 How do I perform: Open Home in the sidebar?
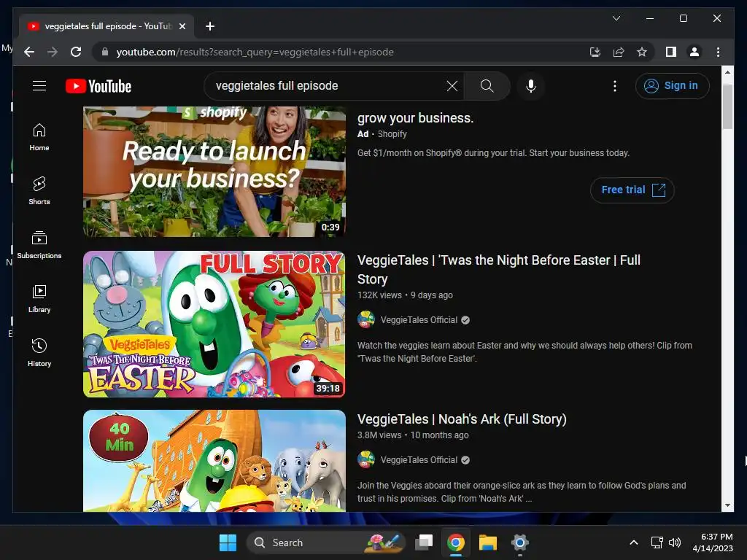[x=39, y=137]
